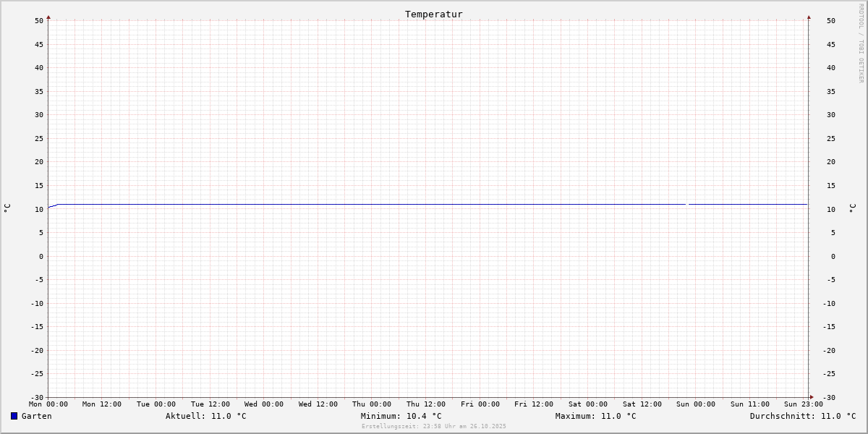This screenshot has width=868, height=434.
Task: Click the Maximum: 11.0 °C value
Action: pos(595,416)
